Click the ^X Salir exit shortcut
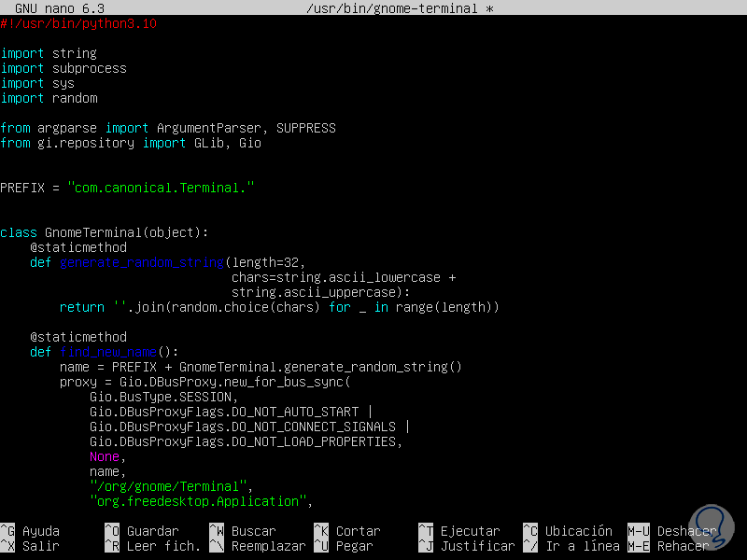This screenshot has width=747, height=560. [30, 546]
